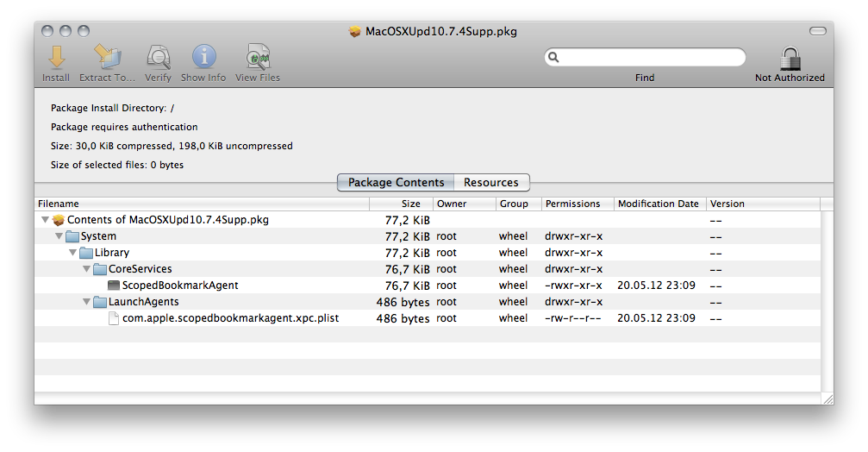Collapse the System folder disclosure triangle
This screenshot has height=452, width=868.
[59, 236]
